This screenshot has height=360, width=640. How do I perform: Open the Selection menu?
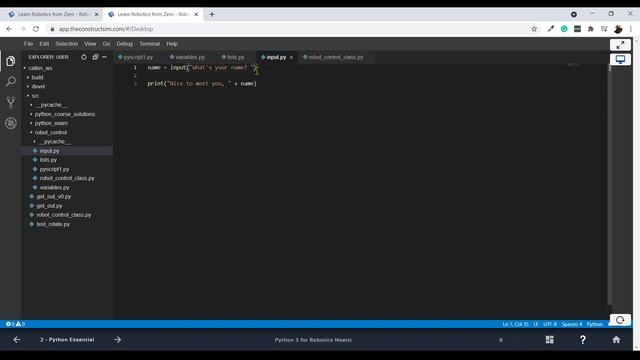point(67,44)
